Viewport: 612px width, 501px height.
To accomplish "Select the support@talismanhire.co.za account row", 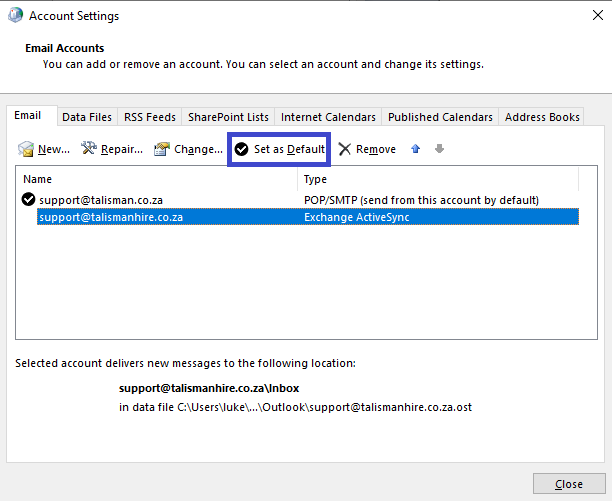I will pos(308,217).
